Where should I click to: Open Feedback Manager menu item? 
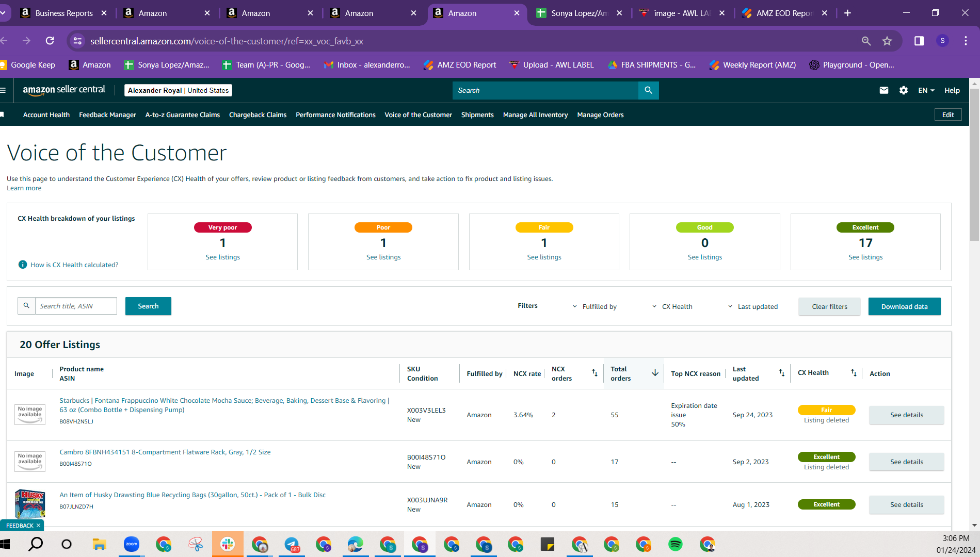click(x=107, y=114)
